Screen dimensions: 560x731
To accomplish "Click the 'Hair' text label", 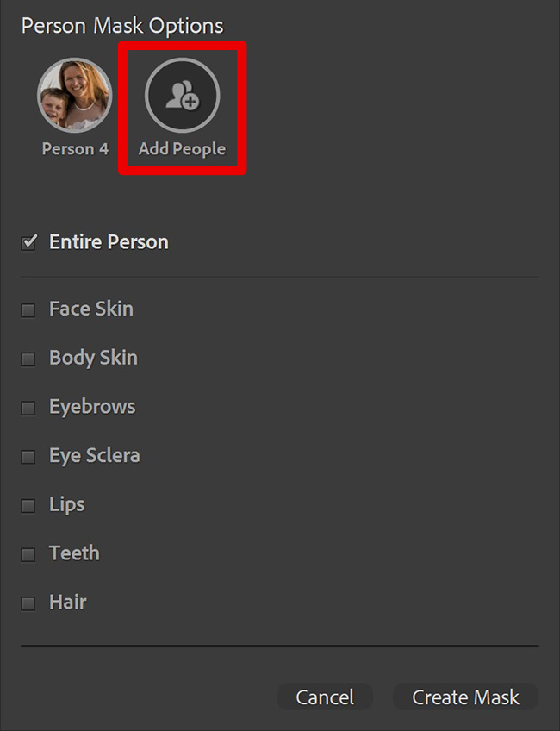I will tap(68, 602).
